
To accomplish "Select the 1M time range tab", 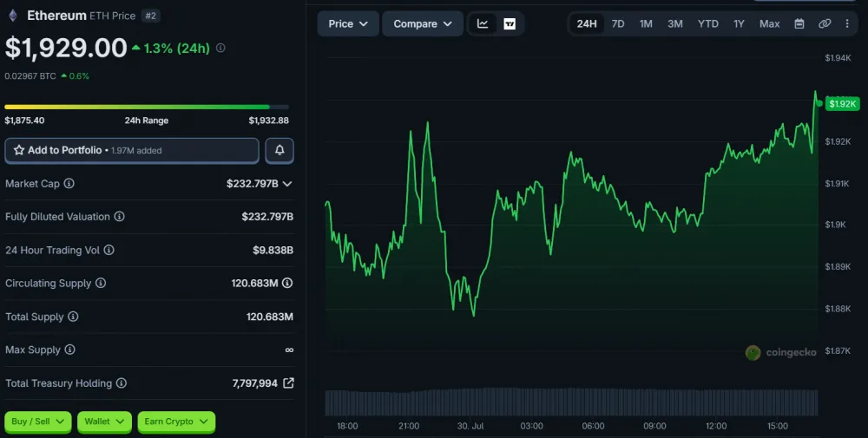I will coord(646,23).
